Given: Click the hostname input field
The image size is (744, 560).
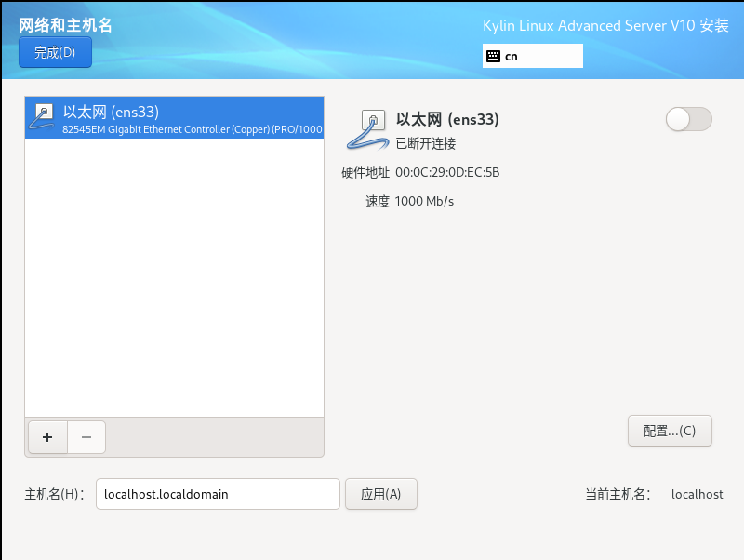Looking at the screenshot, I should click(x=219, y=494).
